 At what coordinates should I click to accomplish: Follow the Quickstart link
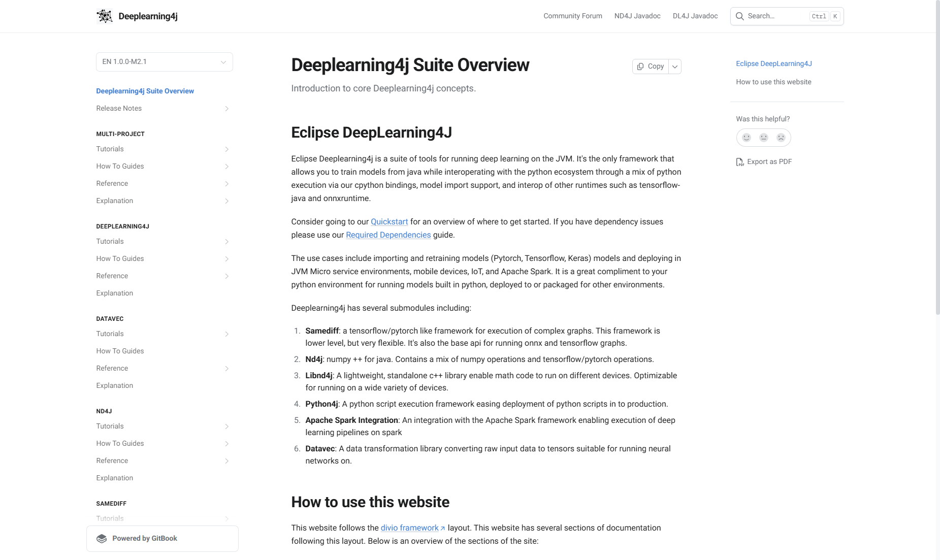coord(390,222)
